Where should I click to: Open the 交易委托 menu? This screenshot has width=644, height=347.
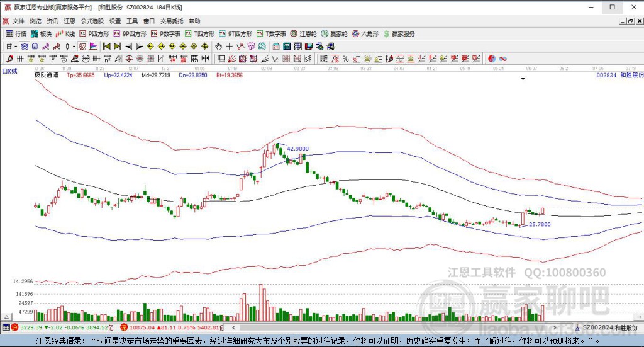click(x=171, y=21)
